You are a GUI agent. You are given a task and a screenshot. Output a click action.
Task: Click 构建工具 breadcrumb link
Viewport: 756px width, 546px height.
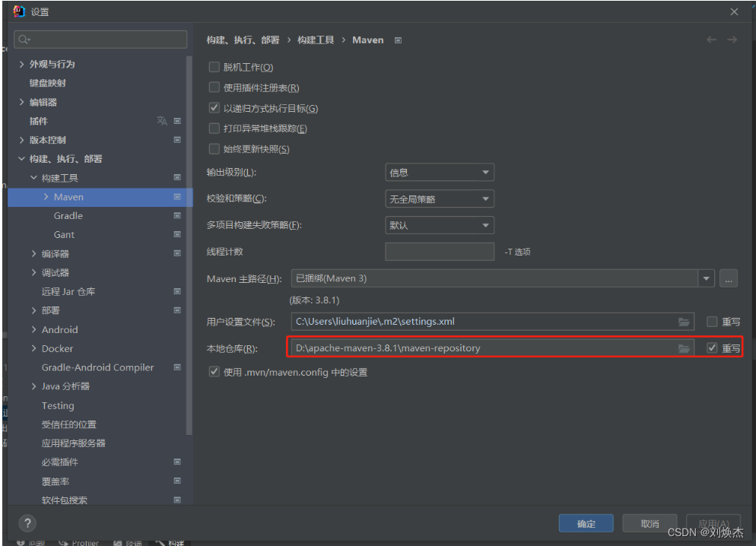(316, 40)
